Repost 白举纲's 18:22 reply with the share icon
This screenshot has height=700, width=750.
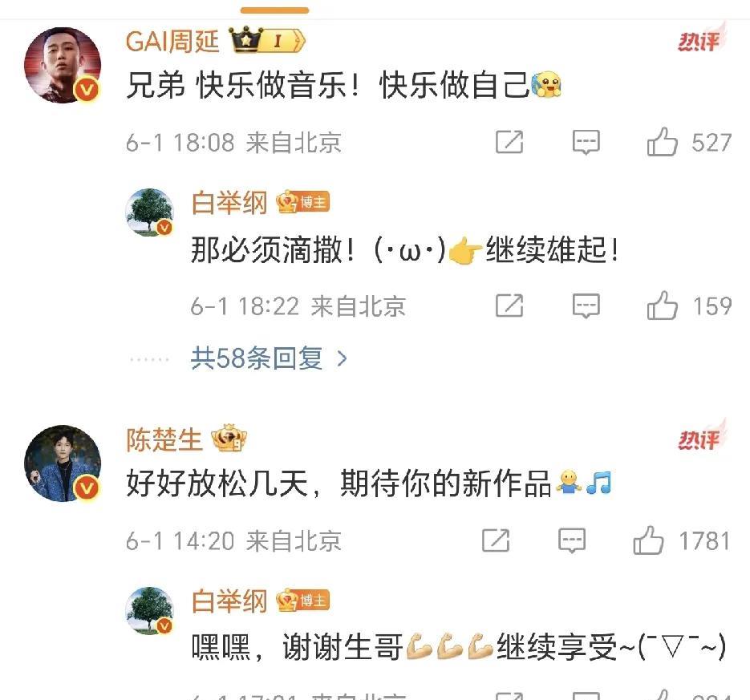click(509, 305)
